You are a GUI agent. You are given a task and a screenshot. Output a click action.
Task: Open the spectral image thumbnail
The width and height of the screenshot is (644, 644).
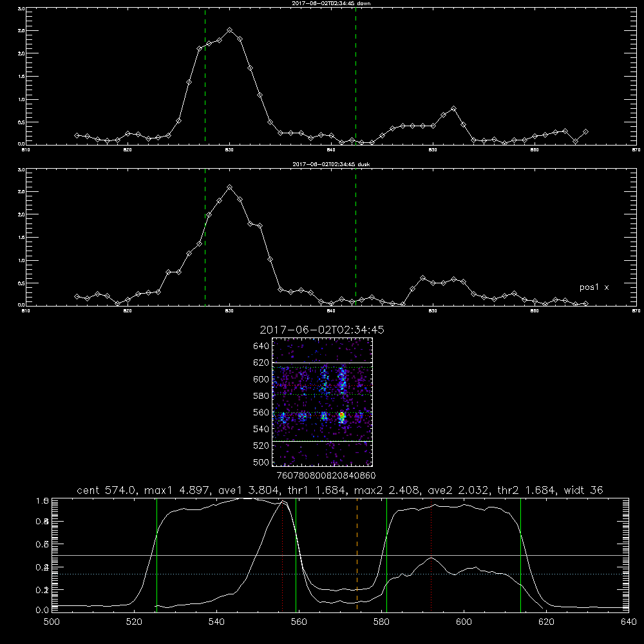coord(322,402)
